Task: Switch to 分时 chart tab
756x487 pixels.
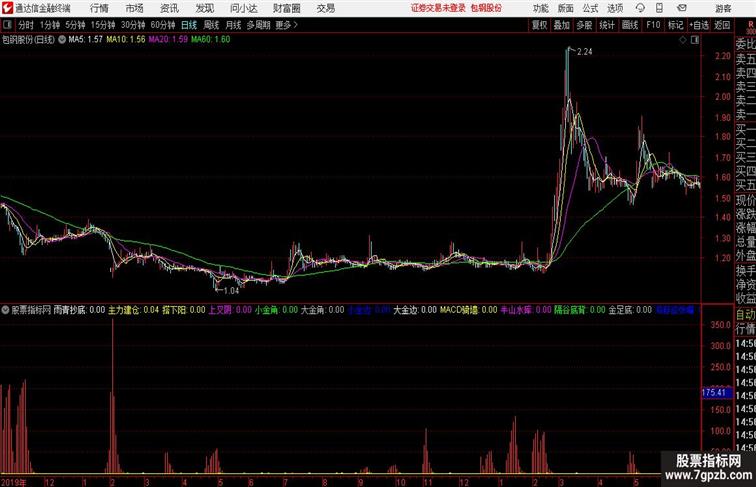Action: (26, 25)
